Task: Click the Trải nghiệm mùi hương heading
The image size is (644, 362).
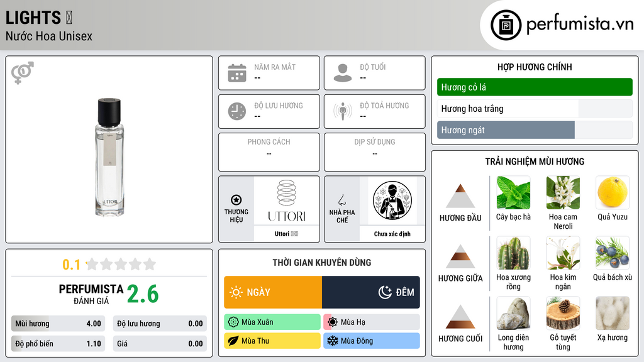Action: pos(535,162)
